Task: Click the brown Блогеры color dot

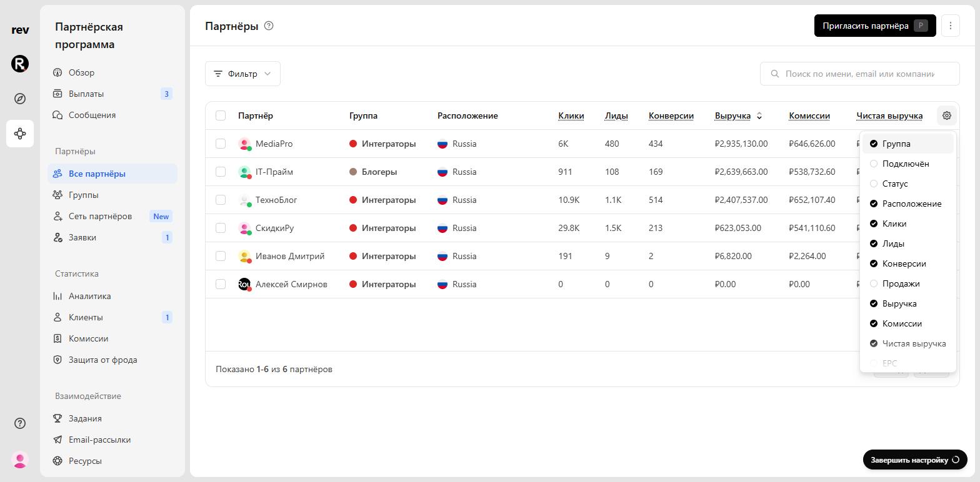Action: pyautogui.click(x=353, y=172)
